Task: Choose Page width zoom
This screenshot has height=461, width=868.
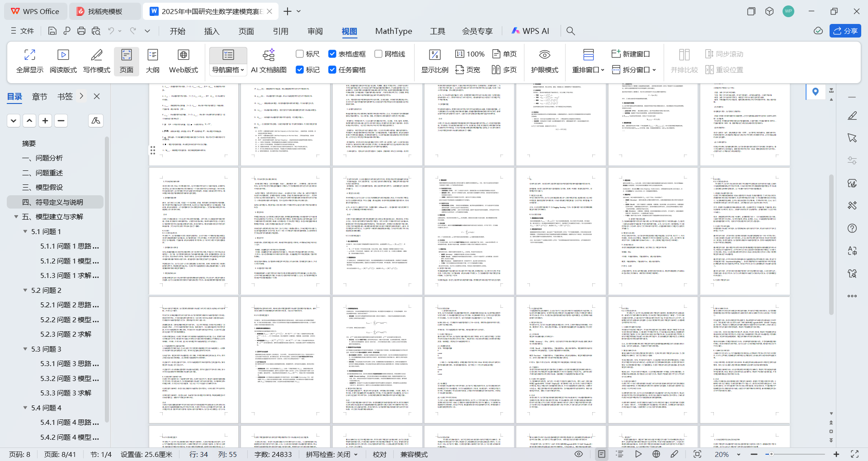Action: click(468, 70)
